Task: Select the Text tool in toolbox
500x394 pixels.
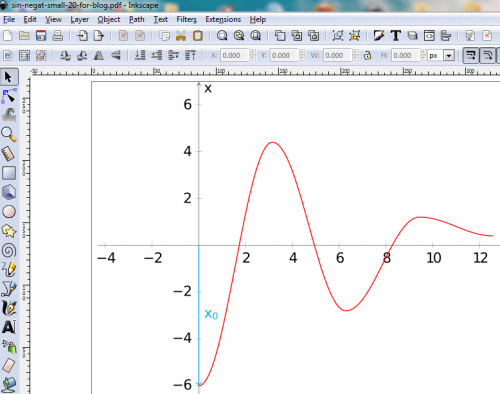Action: [x=9, y=327]
